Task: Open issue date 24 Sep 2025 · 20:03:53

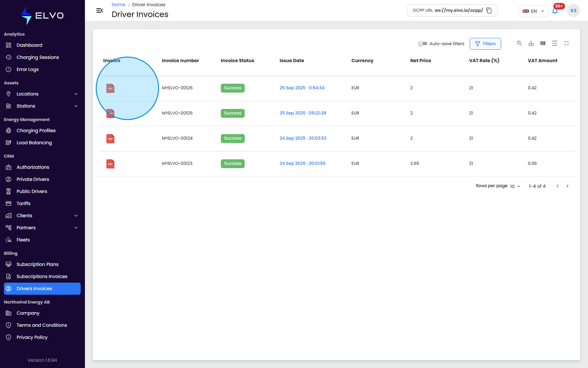Action: click(303, 138)
